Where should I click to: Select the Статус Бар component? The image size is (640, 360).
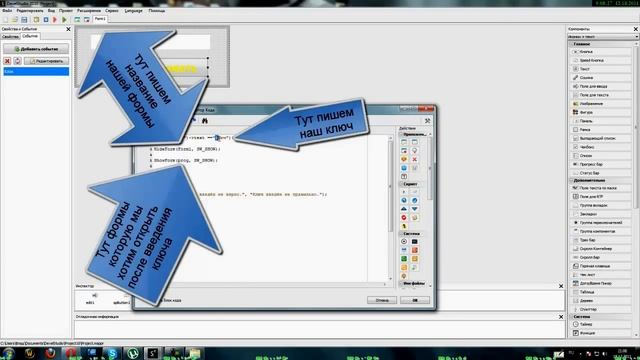click(x=600, y=173)
